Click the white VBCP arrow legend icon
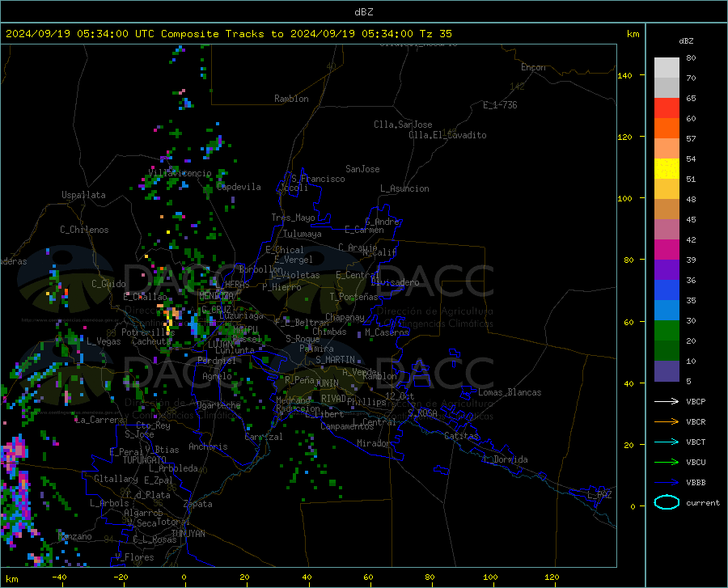The height and width of the screenshot is (588, 728). coord(667,401)
